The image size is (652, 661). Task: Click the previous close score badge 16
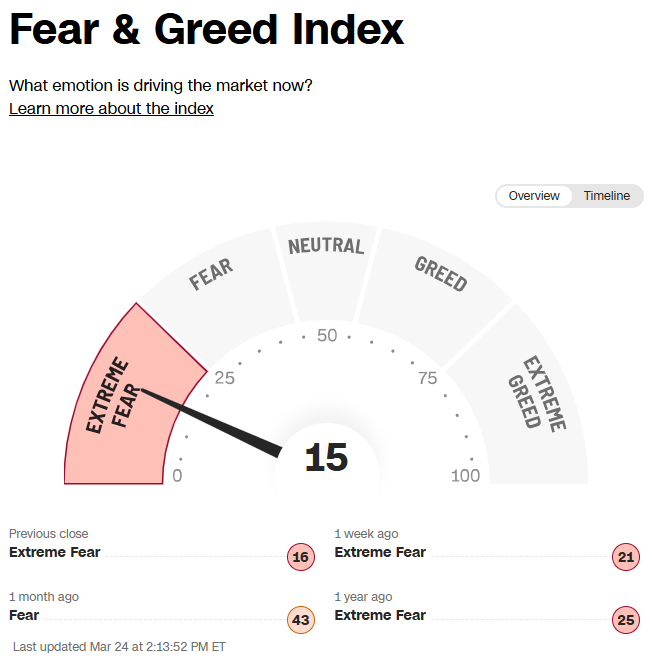click(301, 557)
